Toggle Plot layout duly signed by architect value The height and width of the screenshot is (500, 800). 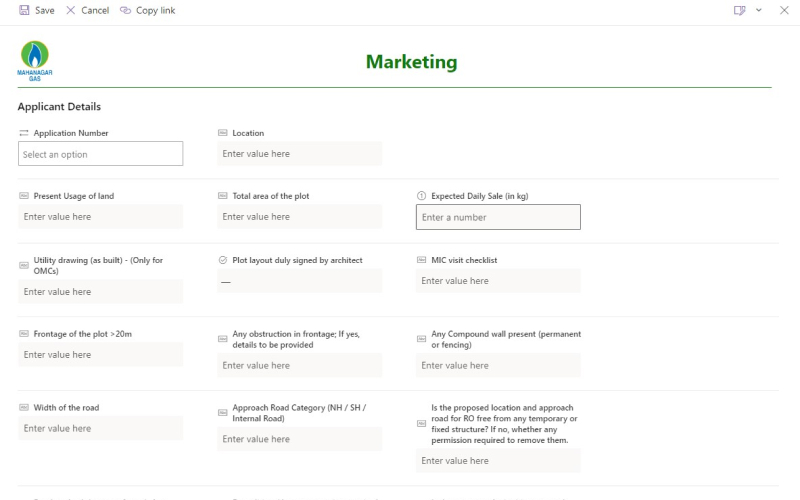coord(299,281)
